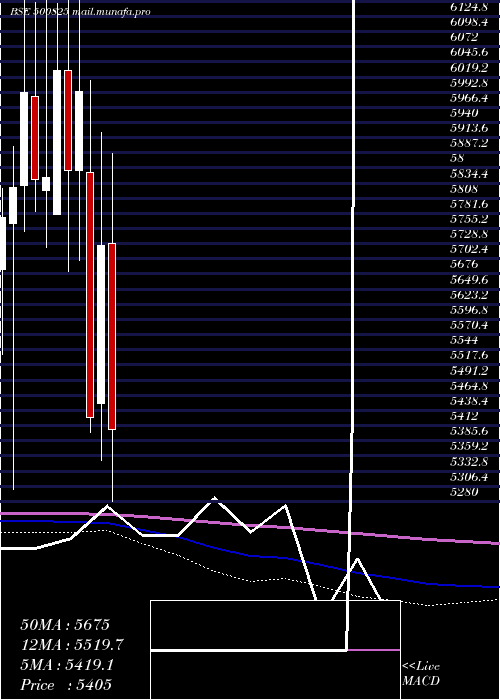Click the 5808 price axis label

(x=464, y=189)
